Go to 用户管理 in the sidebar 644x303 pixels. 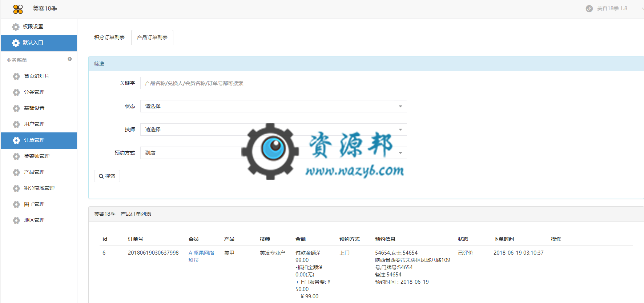pyautogui.click(x=39, y=124)
